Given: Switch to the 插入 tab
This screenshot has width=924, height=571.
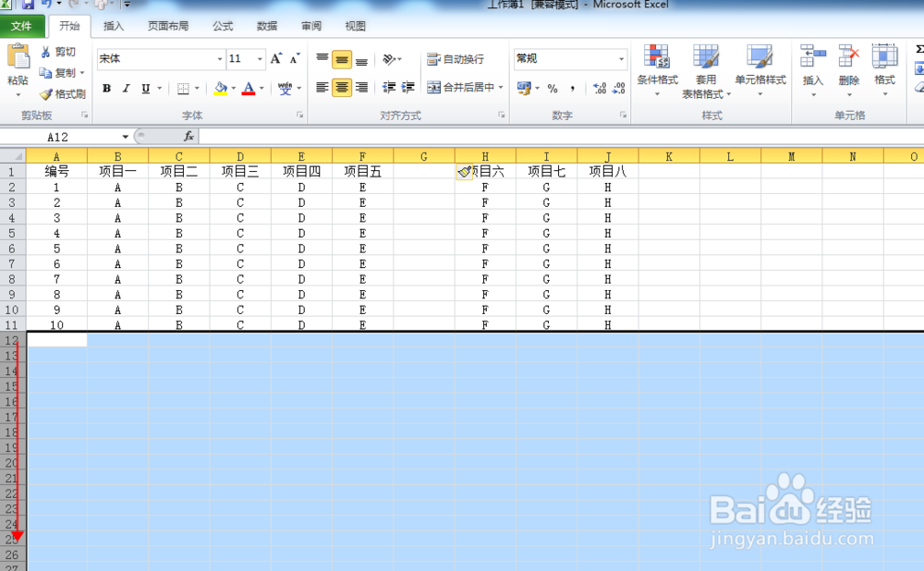Looking at the screenshot, I should coord(113,26).
